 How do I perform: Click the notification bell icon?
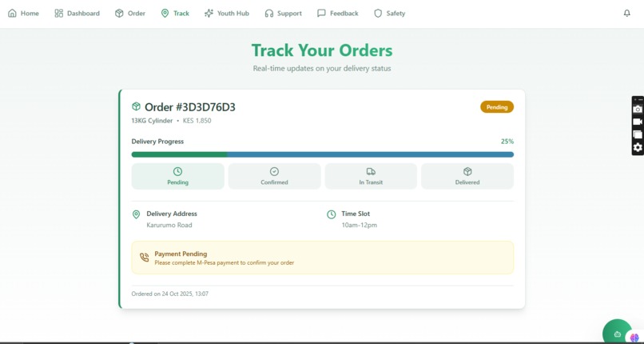626,13
